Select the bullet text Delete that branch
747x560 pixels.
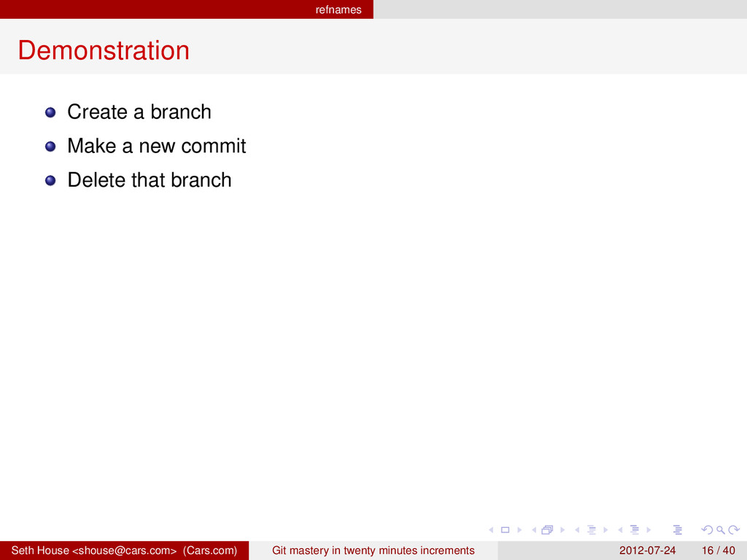tap(150, 180)
